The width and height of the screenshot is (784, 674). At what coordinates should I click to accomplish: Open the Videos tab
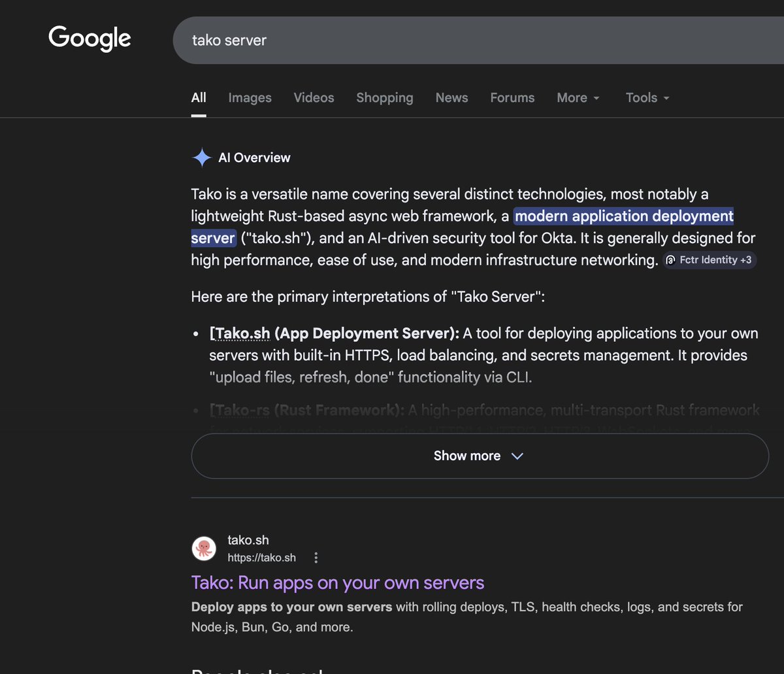[x=314, y=98]
